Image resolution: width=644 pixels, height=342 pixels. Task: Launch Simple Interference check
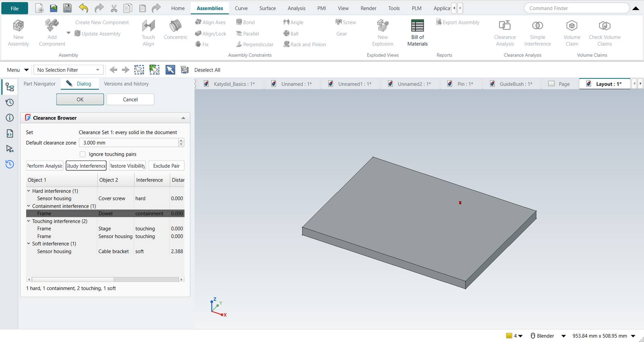pos(537,33)
